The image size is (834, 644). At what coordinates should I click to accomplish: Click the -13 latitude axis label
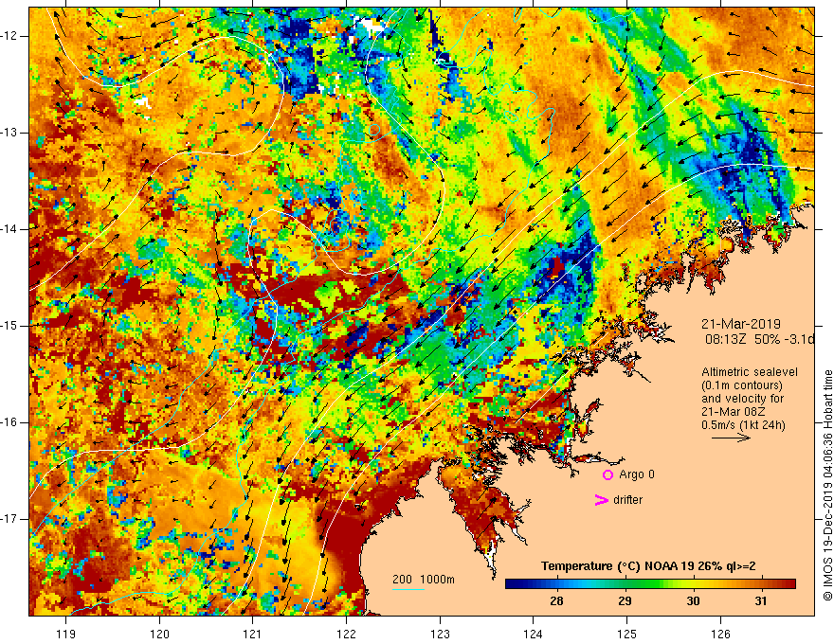point(9,133)
